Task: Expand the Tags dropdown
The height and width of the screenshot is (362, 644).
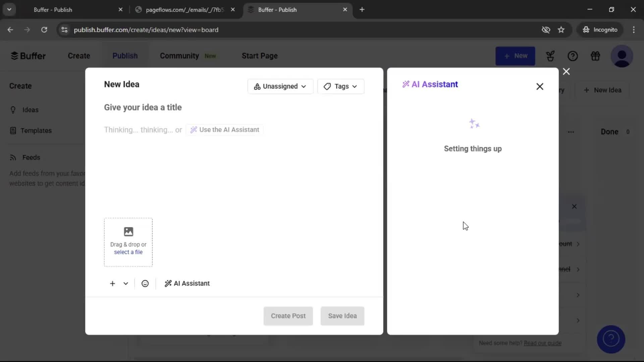Action: pos(341,86)
